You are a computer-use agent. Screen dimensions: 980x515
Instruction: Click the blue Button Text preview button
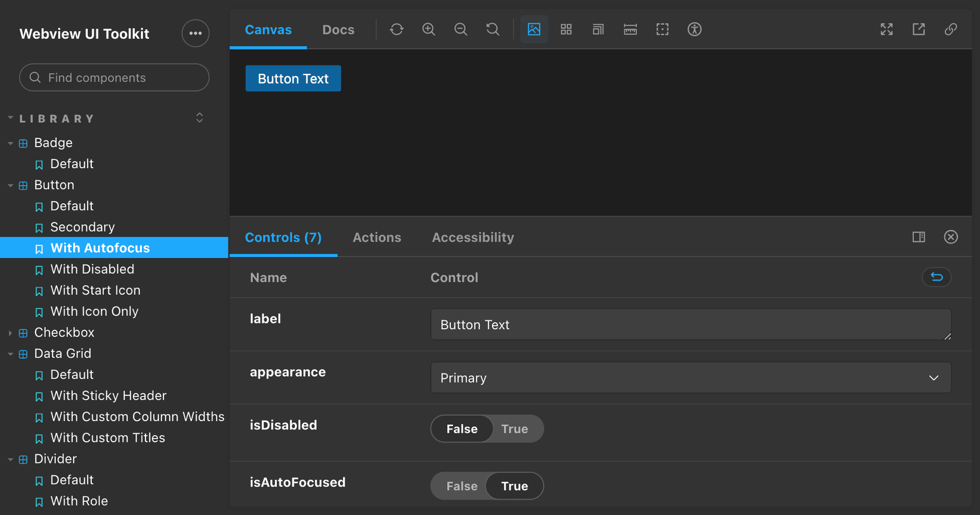pos(293,78)
